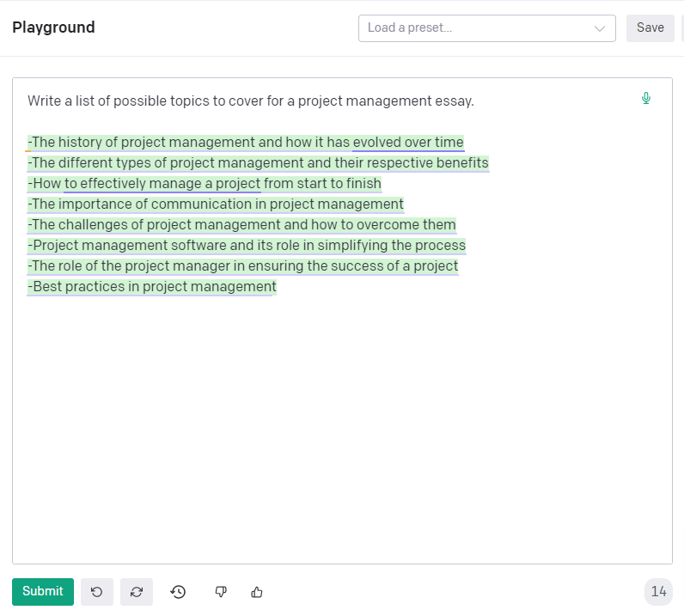Viewport: 684px width, 616px height.
Task: Click the line about different types of project management
Action: [x=259, y=162]
